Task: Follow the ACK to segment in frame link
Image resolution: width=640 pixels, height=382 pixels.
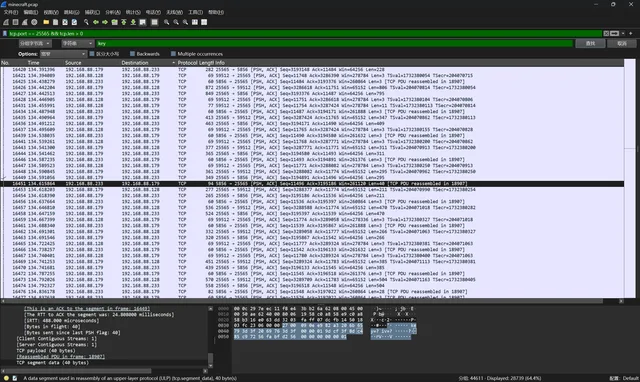Action: click(87, 309)
